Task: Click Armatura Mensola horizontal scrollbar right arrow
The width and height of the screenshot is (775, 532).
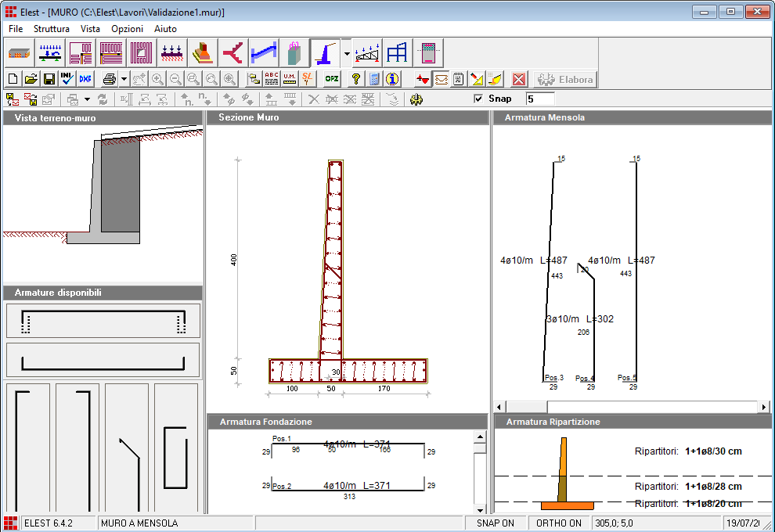Action: tap(764, 407)
